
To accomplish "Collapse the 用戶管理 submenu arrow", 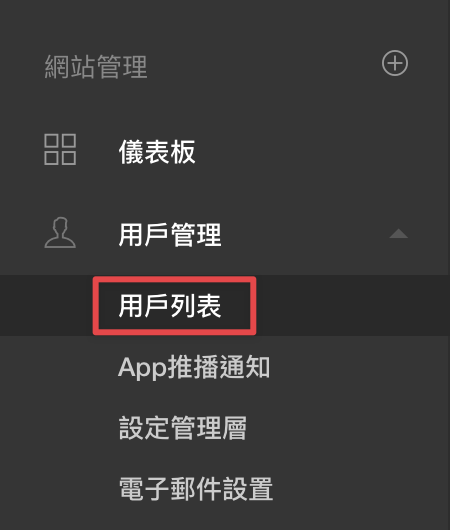I will point(399,234).
